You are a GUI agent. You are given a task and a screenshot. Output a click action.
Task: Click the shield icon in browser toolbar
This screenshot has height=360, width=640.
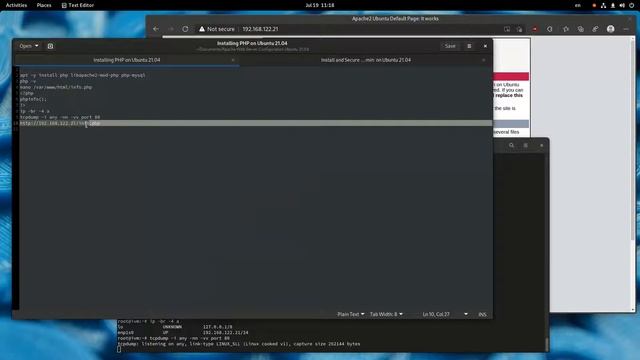550,29
